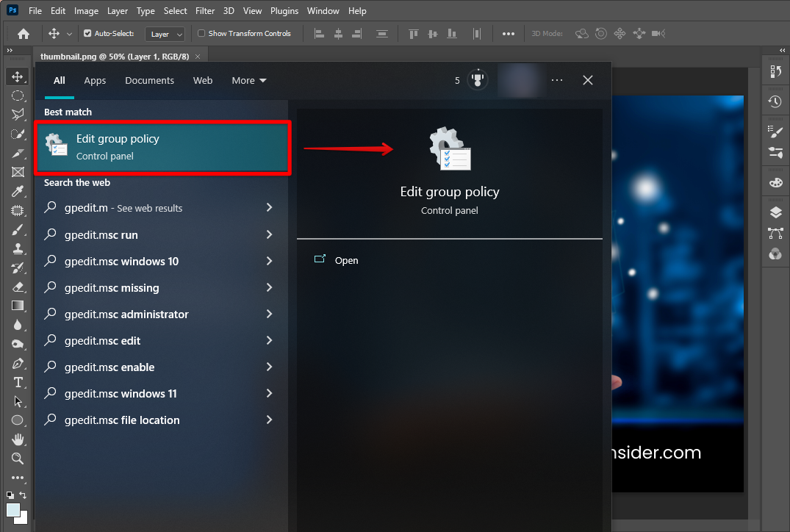Activate the Horizontal Type tool

[x=18, y=382]
